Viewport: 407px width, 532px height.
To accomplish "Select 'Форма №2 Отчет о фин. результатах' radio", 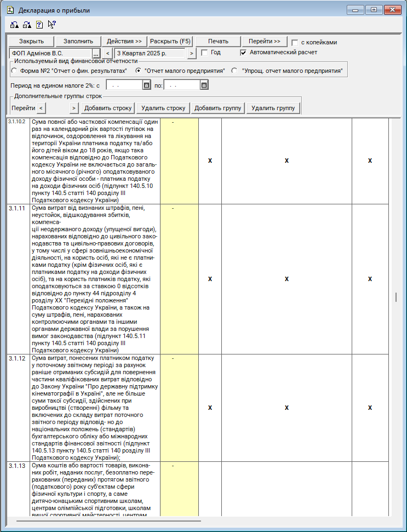I will click(14, 71).
